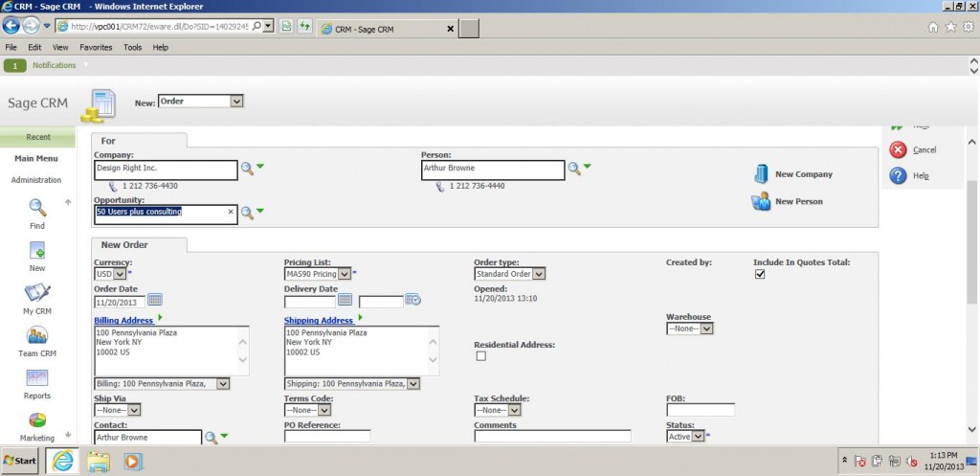Open the Tools menu
Image resolution: width=980 pixels, height=476 pixels.
(x=132, y=48)
